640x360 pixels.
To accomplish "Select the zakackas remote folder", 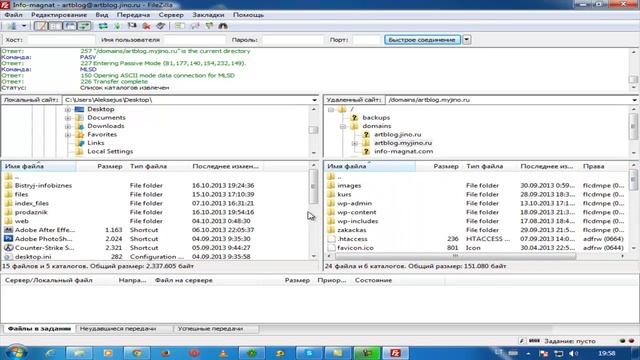I will 351,230.
